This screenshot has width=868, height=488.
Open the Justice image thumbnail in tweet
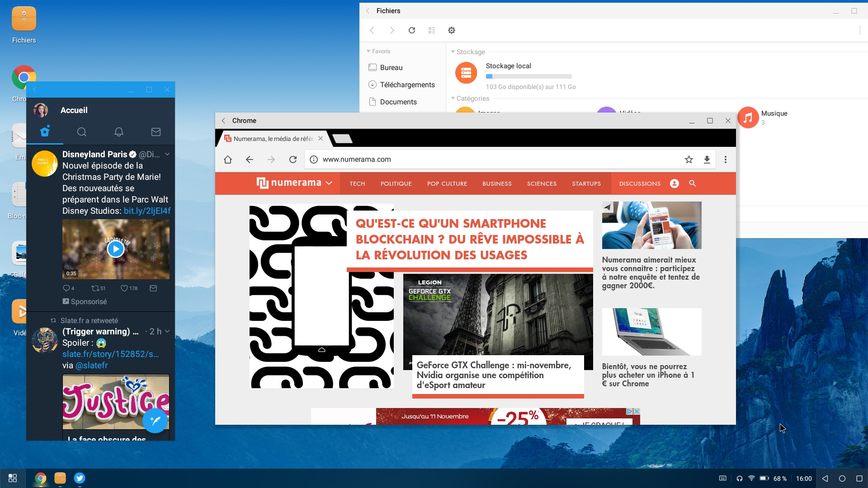(116, 402)
